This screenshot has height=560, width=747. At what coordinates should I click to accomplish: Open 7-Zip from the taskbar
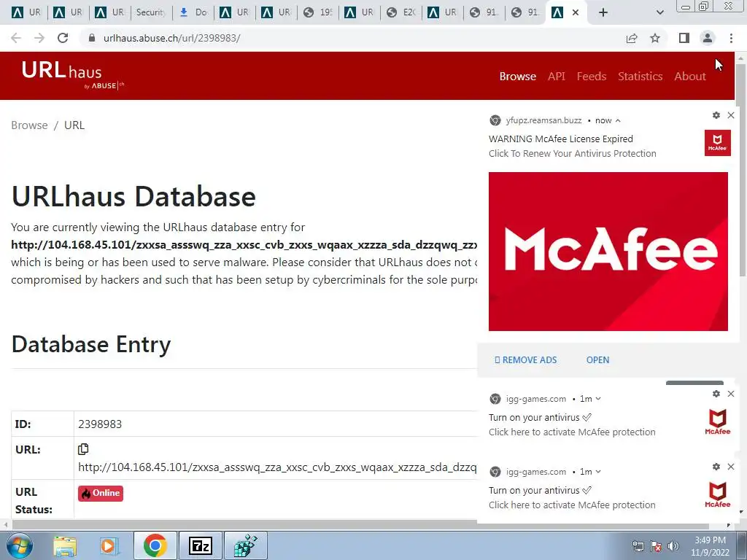[200, 545]
